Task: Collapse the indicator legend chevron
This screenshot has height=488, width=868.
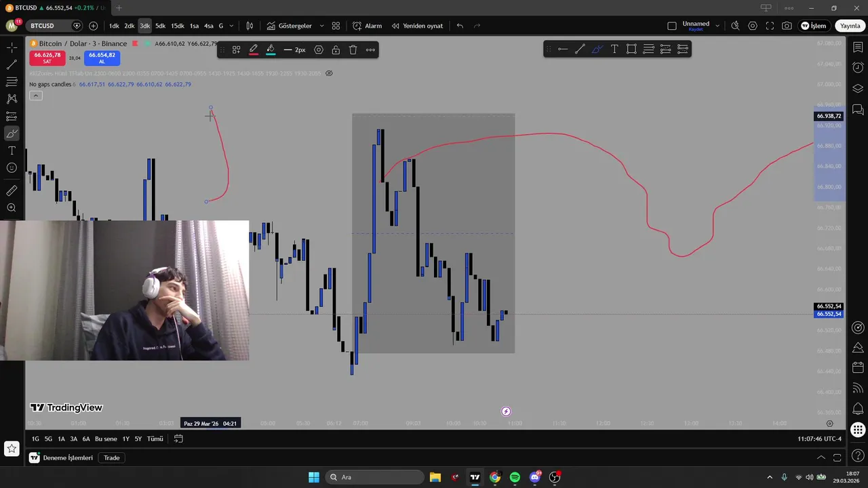Action: click(36, 96)
